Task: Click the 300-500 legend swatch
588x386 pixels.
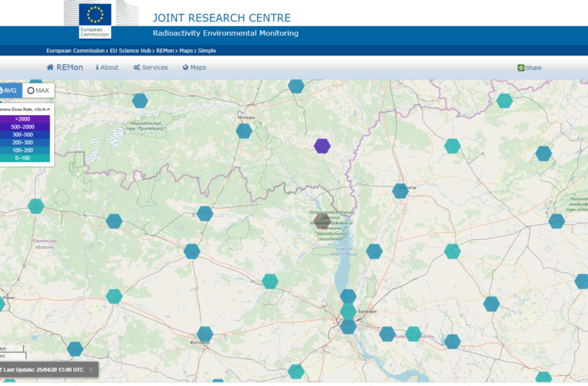Action: (24, 135)
